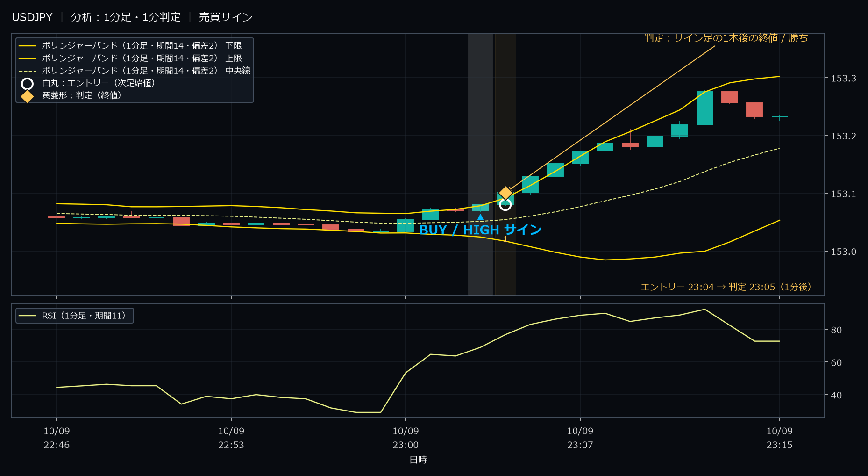The image size is (868, 476).
Task: Click the white circle icon in legend
Action: [x=27, y=84]
